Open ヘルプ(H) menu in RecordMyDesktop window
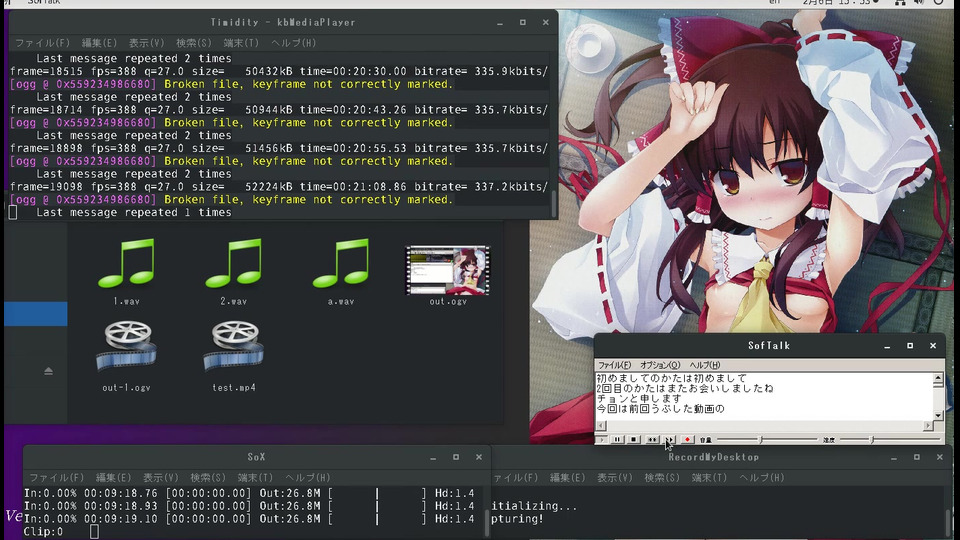Screen dimensions: 960x540 coord(762,478)
